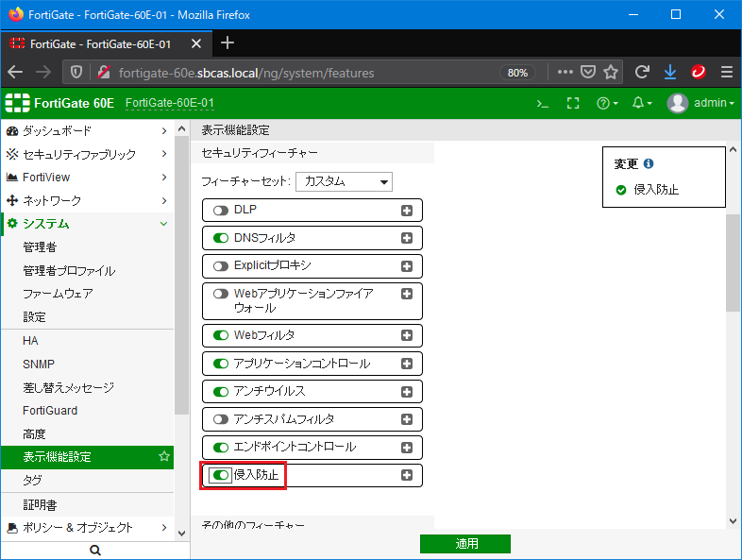Expand the DLP plus icon
742x560 pixels.
tap(407, 211)
